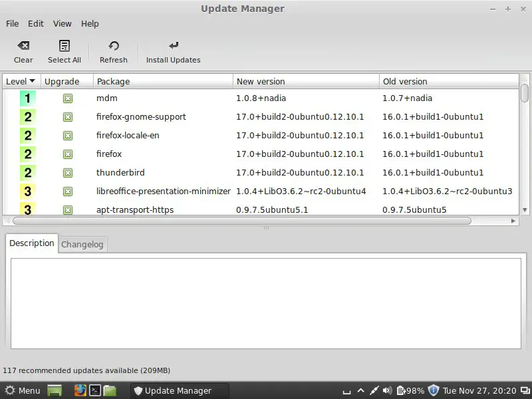Click the level 1 badge for mdm

point(28,98)
